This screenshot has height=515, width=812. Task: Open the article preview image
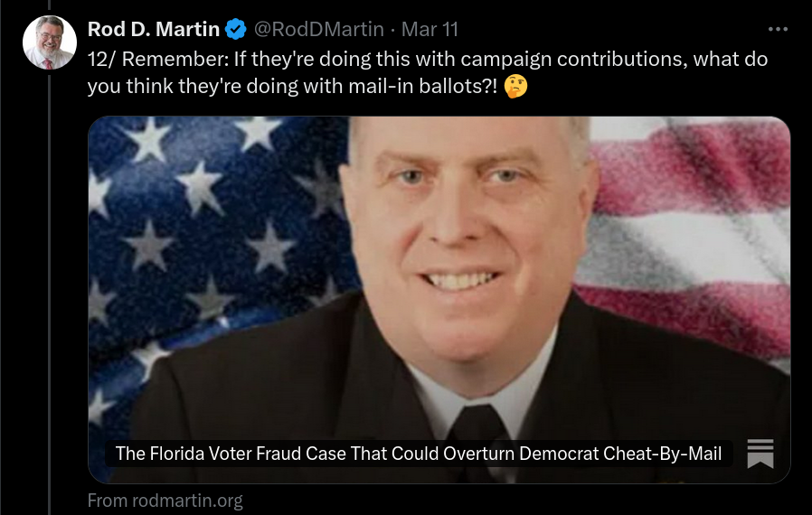(x=439, y=300)
